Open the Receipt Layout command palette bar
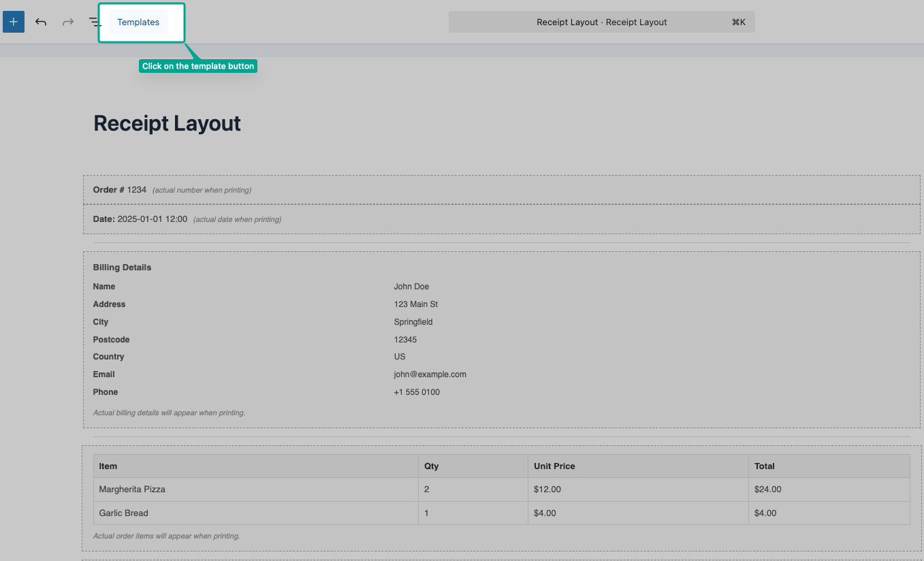 tap(601, 22)
